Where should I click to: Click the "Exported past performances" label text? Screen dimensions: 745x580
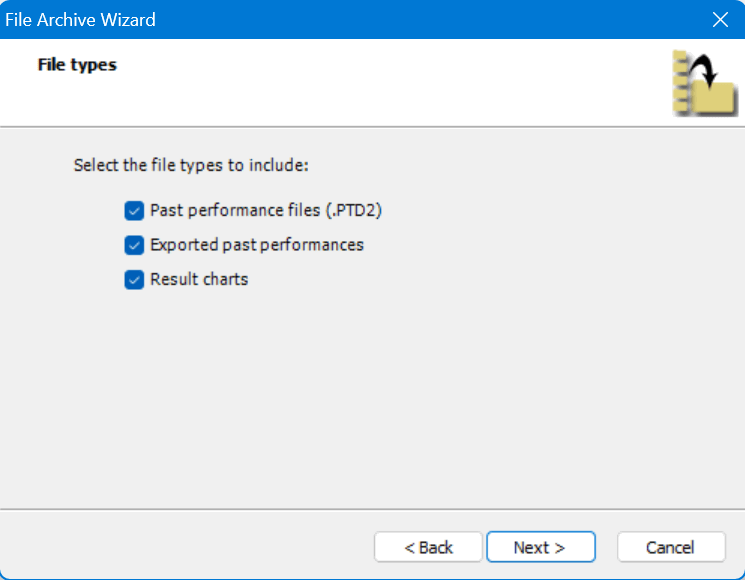[257, 245]
